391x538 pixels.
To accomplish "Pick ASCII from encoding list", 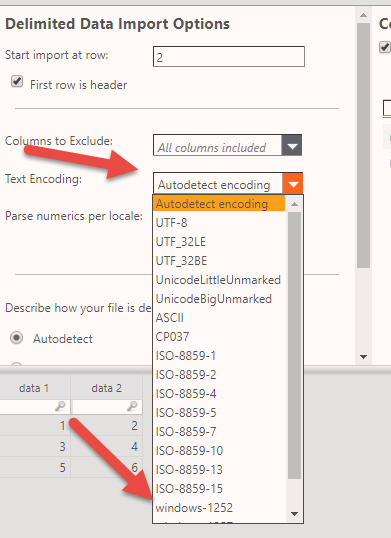I will click(x=219, y=318).
